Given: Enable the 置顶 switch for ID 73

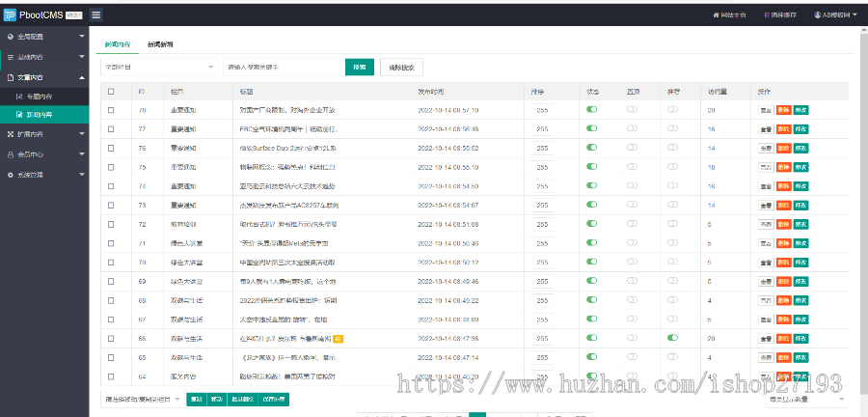Looking at the screenshot, I should [x=632, y=205].
